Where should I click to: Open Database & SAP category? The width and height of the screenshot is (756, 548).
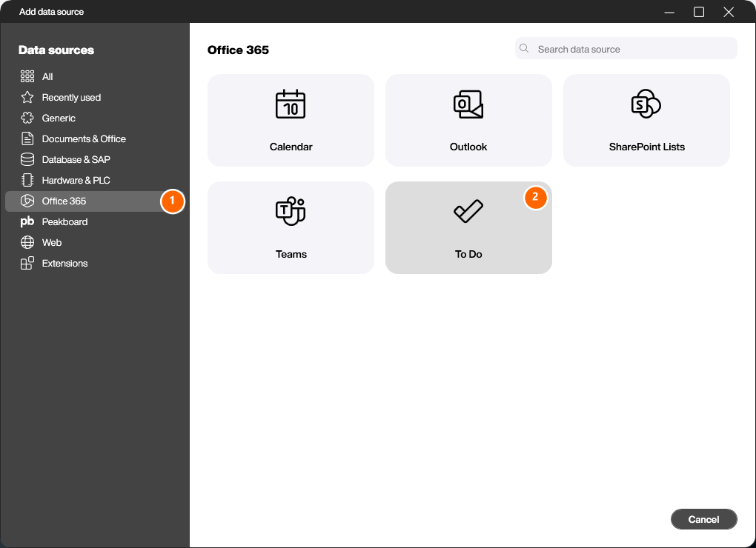96,159
